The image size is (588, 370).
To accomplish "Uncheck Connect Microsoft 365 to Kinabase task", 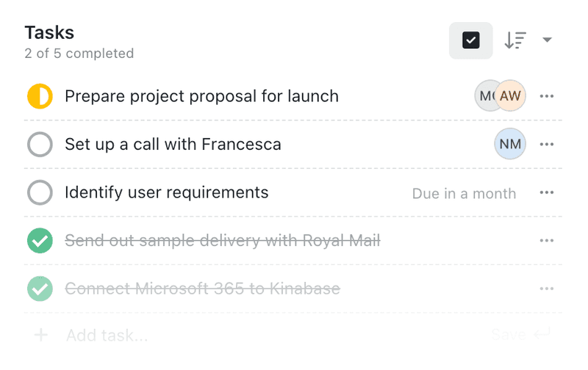I will click(x=40, y=289).
